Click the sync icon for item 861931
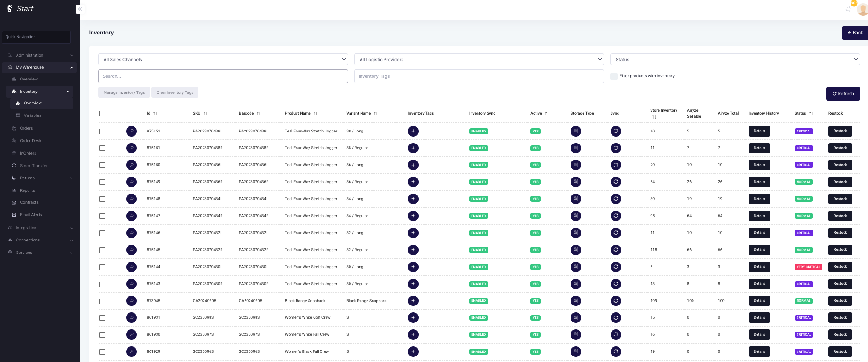 click(616, 318)
